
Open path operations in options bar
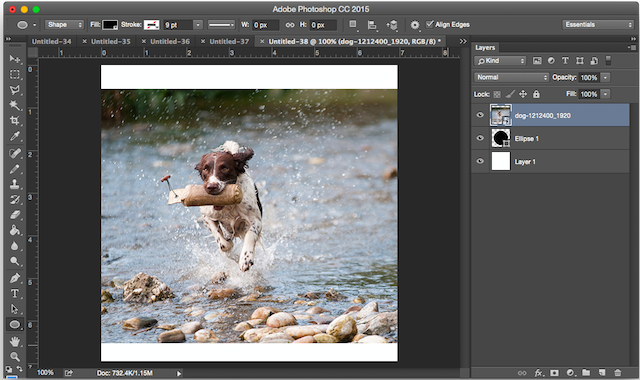pyautogui.click(x=353, y=25)
